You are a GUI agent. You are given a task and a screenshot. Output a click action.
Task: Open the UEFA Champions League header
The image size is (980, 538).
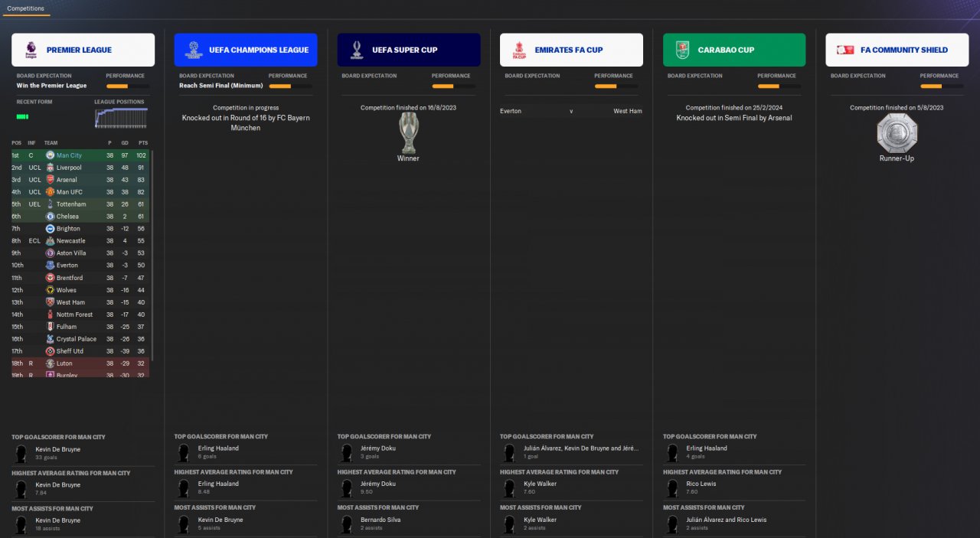point(246,50)
